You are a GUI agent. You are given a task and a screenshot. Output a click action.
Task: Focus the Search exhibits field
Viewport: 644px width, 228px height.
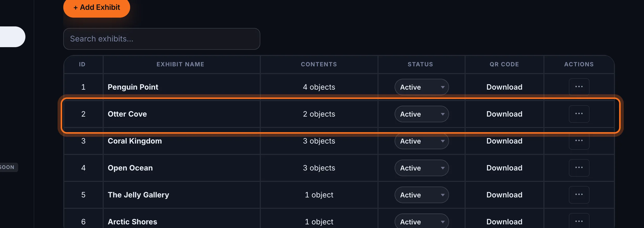point(162,39)
